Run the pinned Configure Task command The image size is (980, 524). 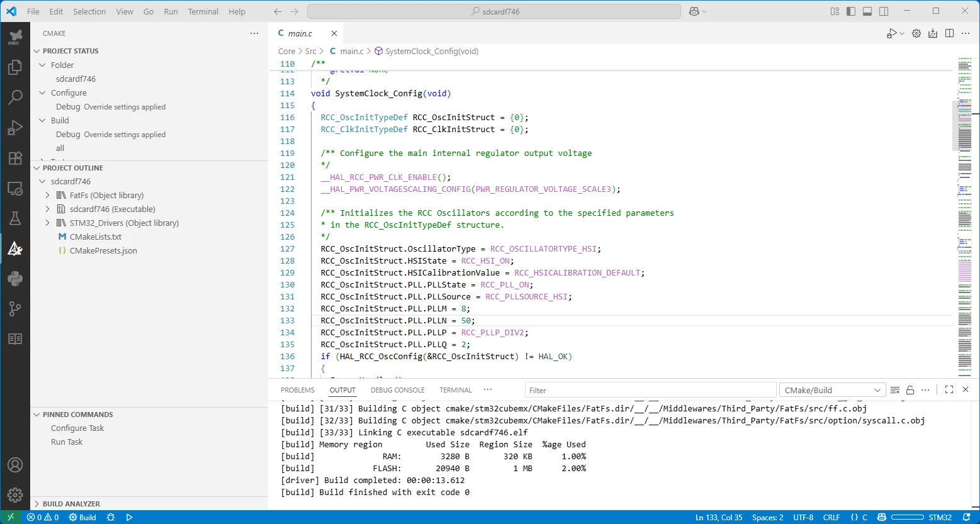[77, 428]
